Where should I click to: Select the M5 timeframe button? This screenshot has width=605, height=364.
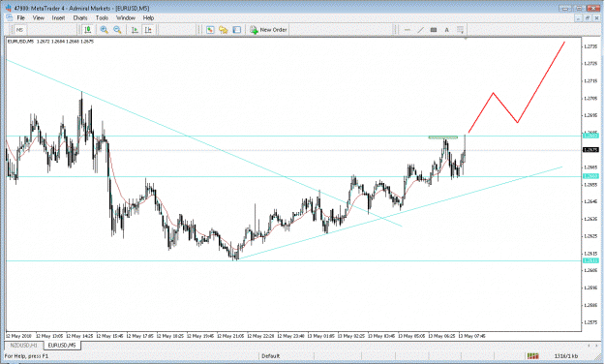click(19, 30)
